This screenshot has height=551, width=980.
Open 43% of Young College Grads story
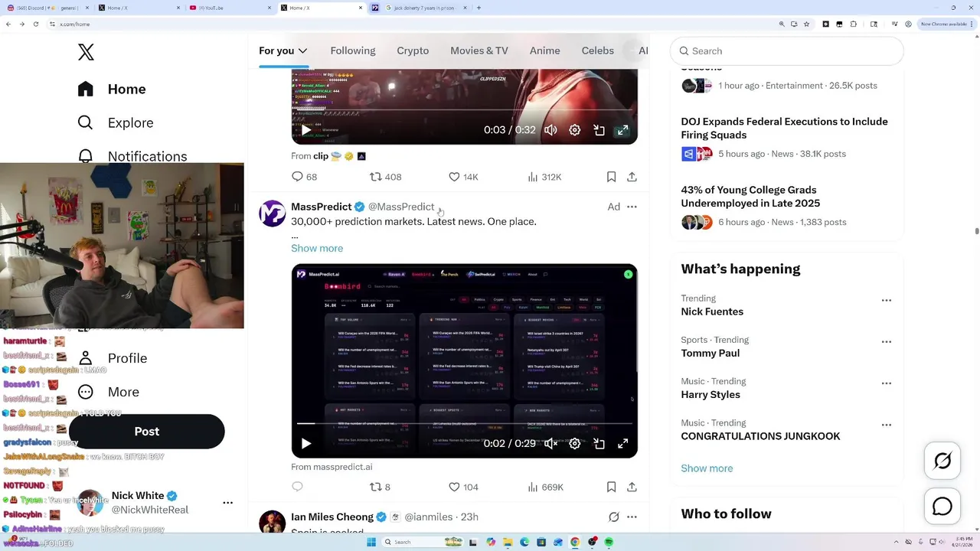click(750, 196)
